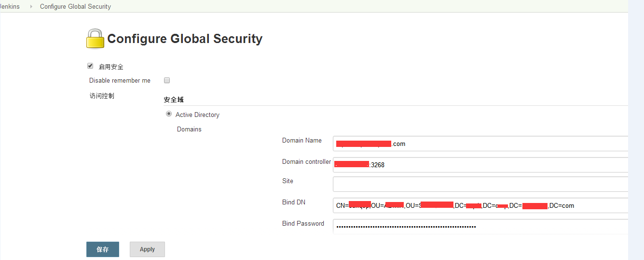
Task: Click the yellow padlock security icon
Action: (x=95, y=39)
